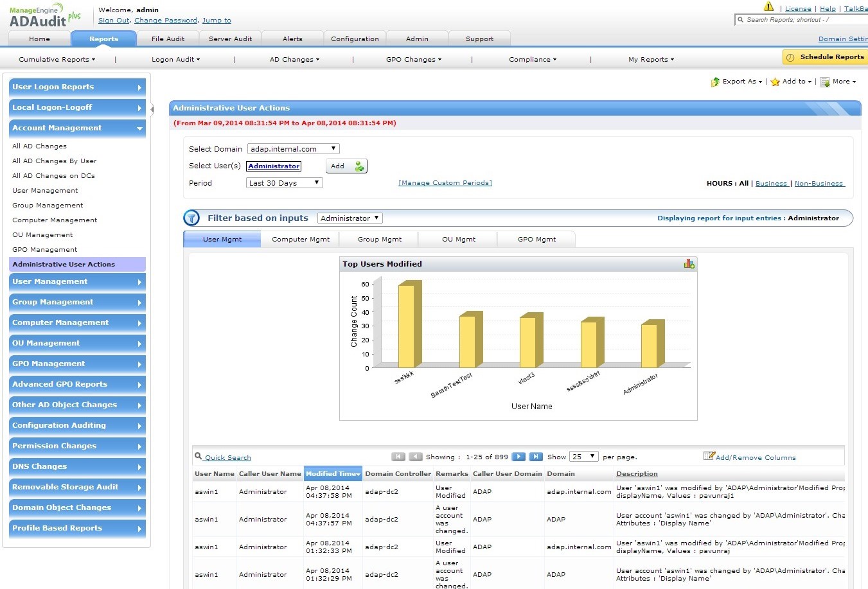
Task: Switch to the Computer Mgmt tab
Action: (300, 240)
